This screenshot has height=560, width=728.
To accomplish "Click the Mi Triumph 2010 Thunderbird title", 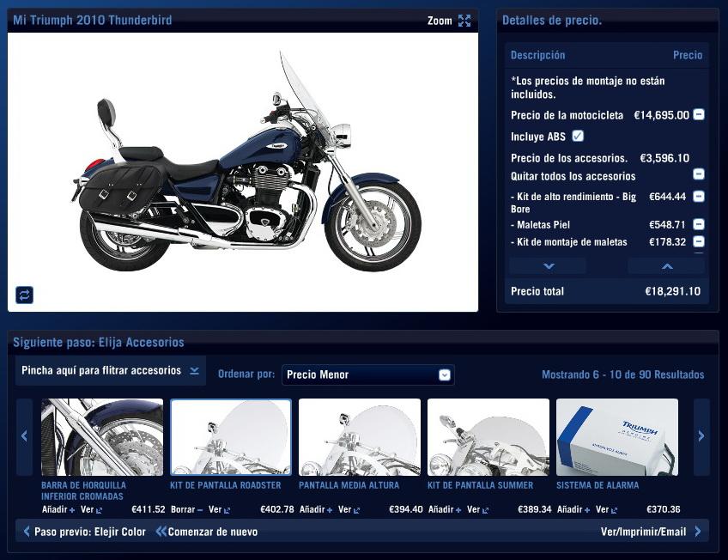I will coord(93,20).
